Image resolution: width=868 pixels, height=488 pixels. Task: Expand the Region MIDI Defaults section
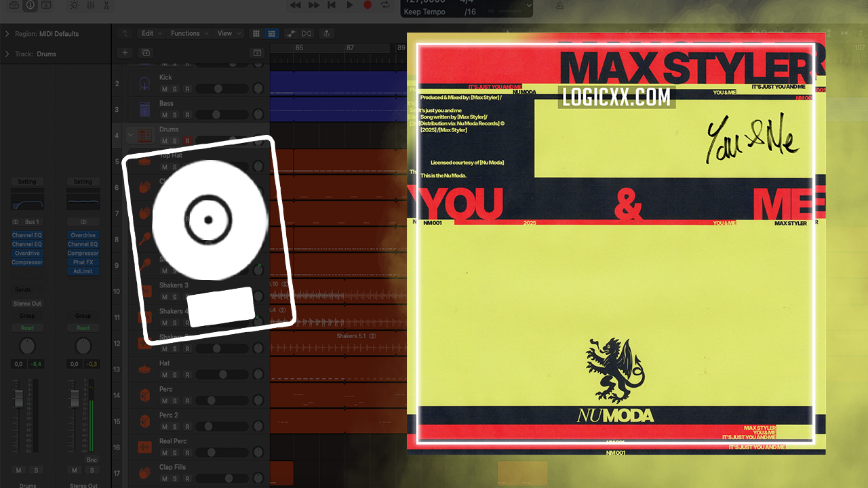pyautogui.click(x=7, y=34)
